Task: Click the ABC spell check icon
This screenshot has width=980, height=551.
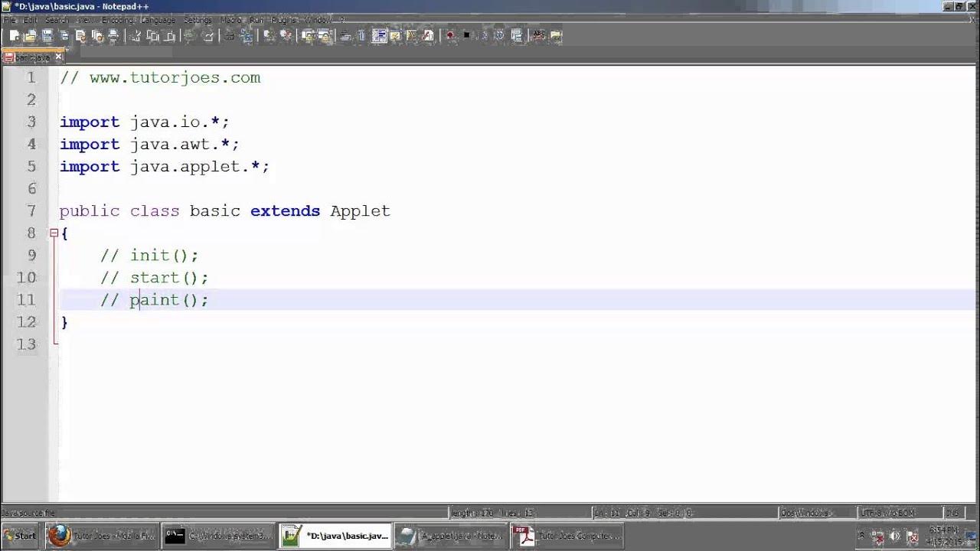Action: 538,35
